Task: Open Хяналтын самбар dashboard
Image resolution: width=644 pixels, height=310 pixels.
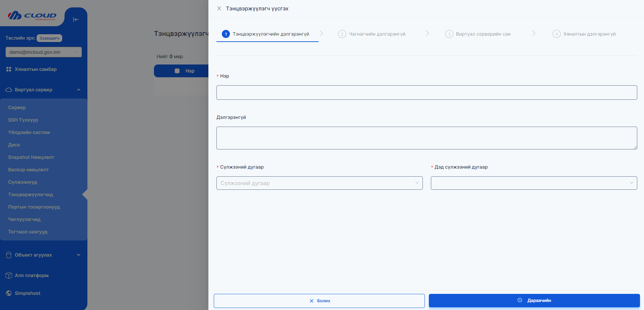Action: pyautogui.click(x=36, y=69)
